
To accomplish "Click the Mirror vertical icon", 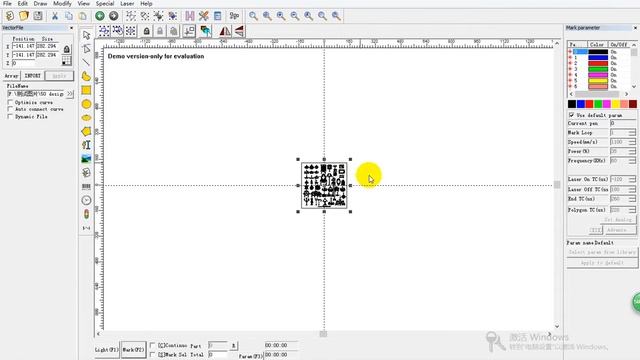I will coord(239,31).
